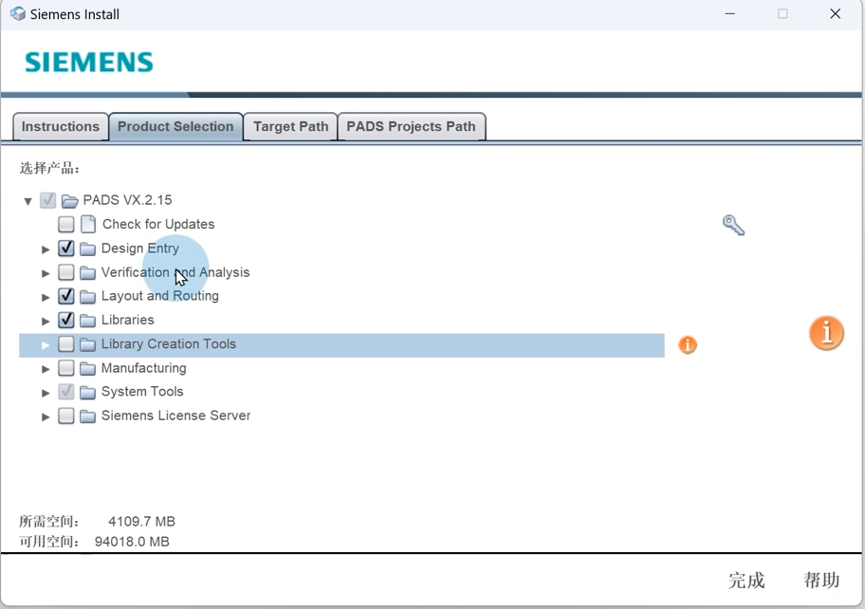Uncheck the Libraries checkbox
Screen dimensions: 865x609
66,320
